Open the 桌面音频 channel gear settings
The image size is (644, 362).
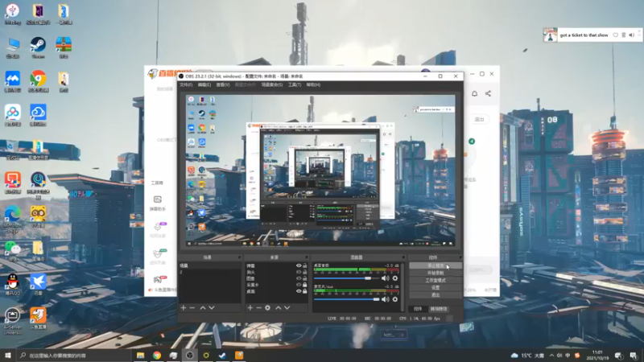click(395, 278)
